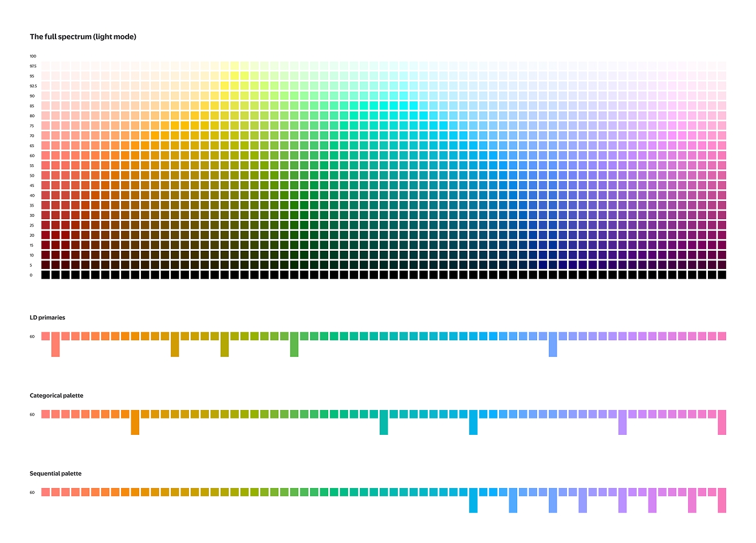Viewport: 756px width, 543px height.
Task: Click the tall salmon swatch in LD primaries
Action: pyautogui.click(x=55, y=344)
